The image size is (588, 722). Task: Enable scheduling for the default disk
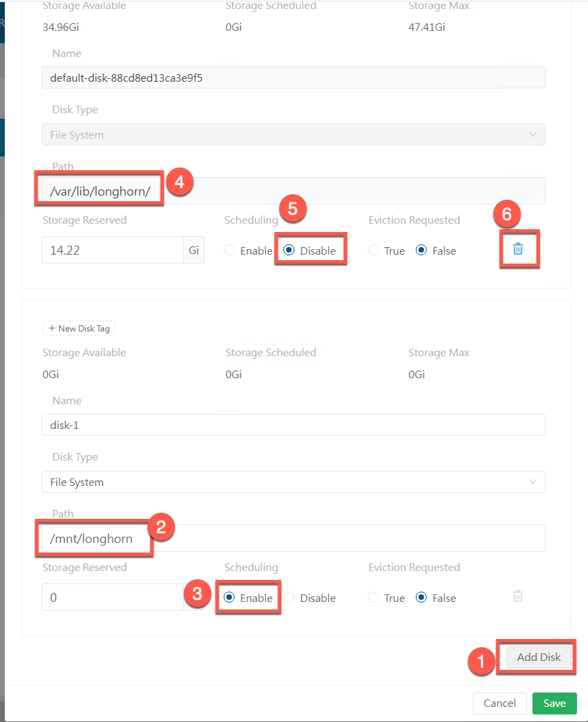(x=230, y=251)
